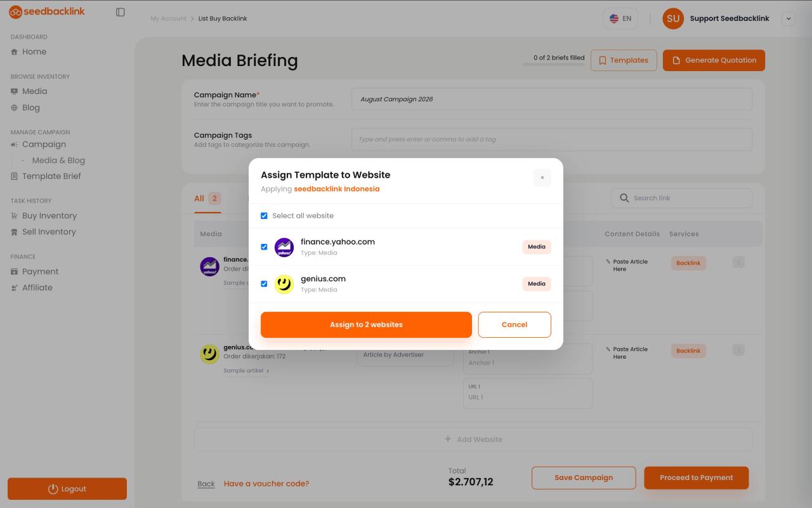Open language selector with flag icon

pos(620,18)
